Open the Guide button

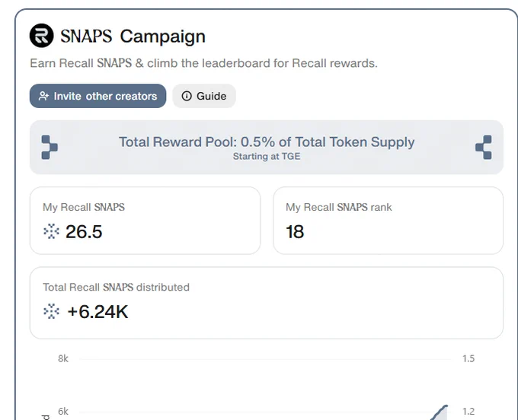(204, 96)
